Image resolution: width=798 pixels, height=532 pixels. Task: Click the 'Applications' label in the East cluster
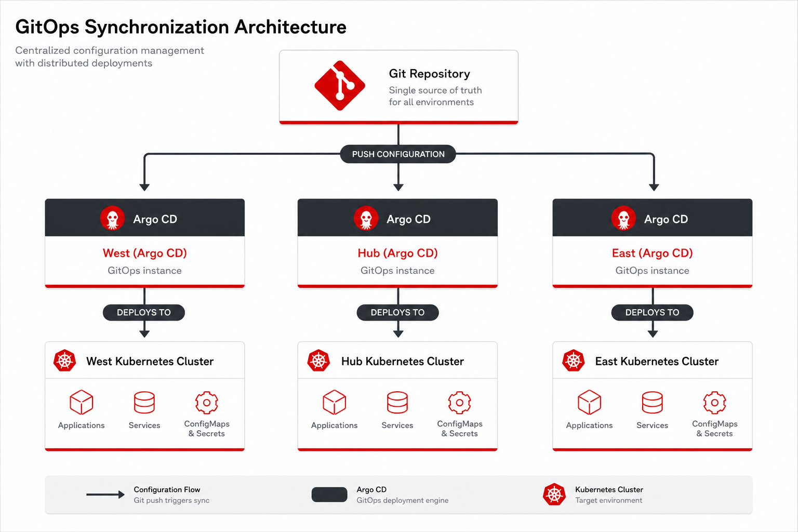click(590, 425)
